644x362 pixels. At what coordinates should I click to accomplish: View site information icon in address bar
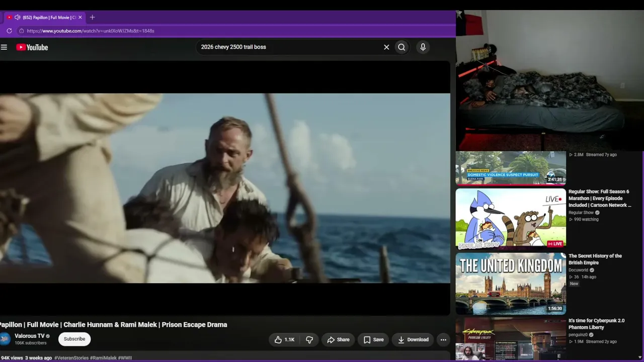(21, 31)
